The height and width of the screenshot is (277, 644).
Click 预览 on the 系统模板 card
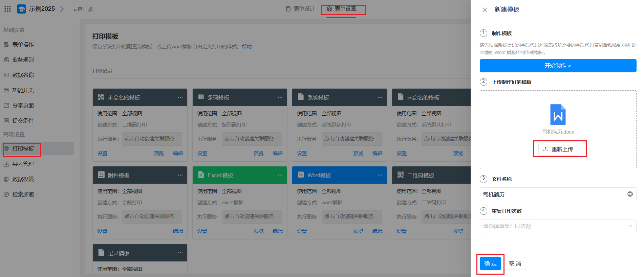point(358,154)
